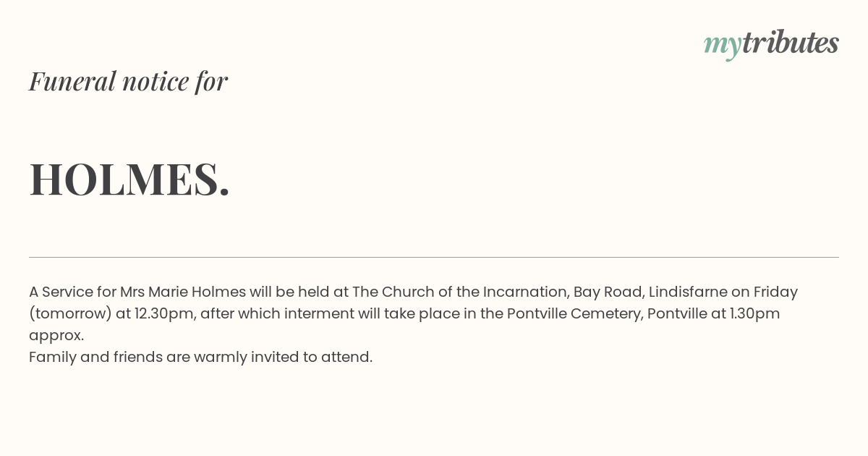Click the word "Friday" in the notice
Image resolution: width=868 pixels, height=456 pixels.
(775, 292)
